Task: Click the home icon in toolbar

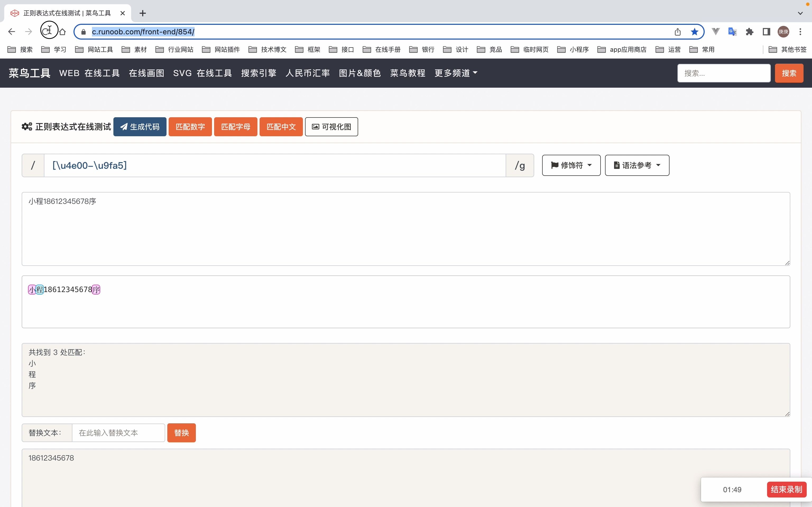Action: click(62, 32)
